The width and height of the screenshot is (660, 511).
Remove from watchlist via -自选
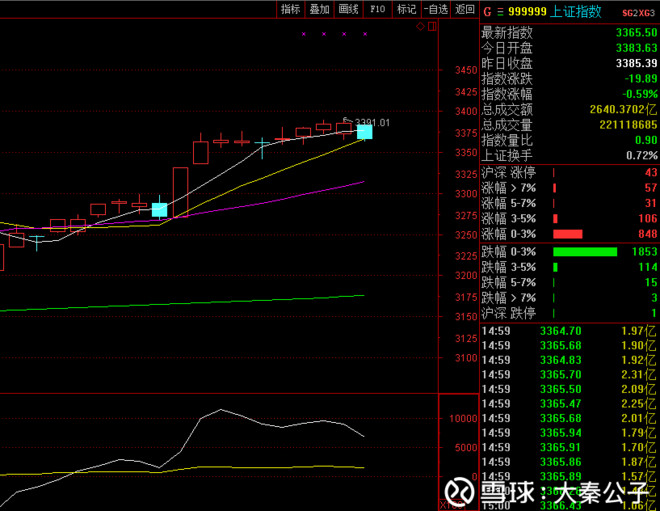pos(436,9)
